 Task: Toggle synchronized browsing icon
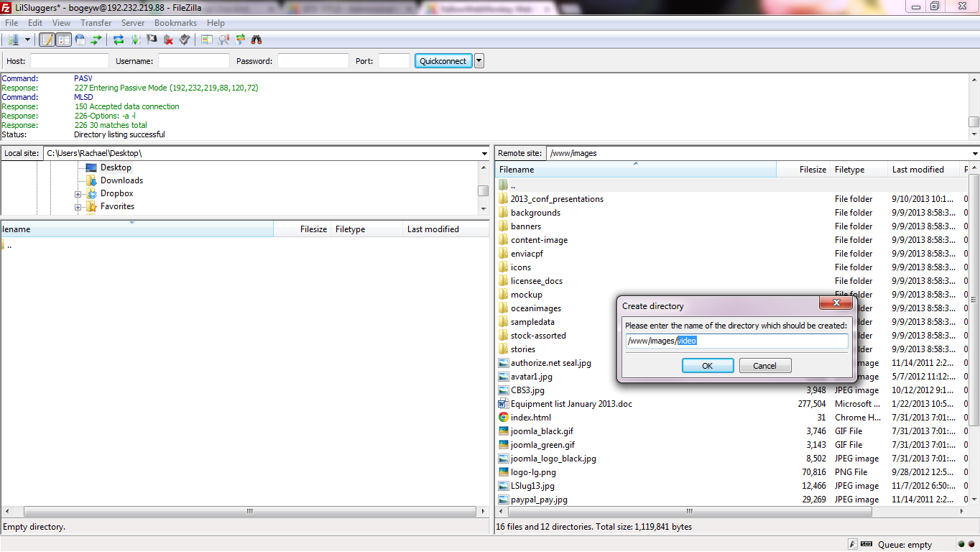[240, 40]
